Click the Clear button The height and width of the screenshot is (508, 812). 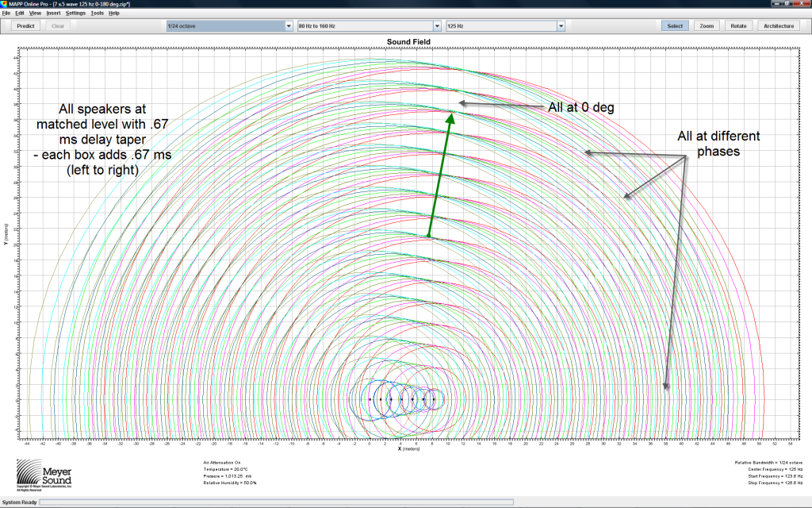[56, 25]
